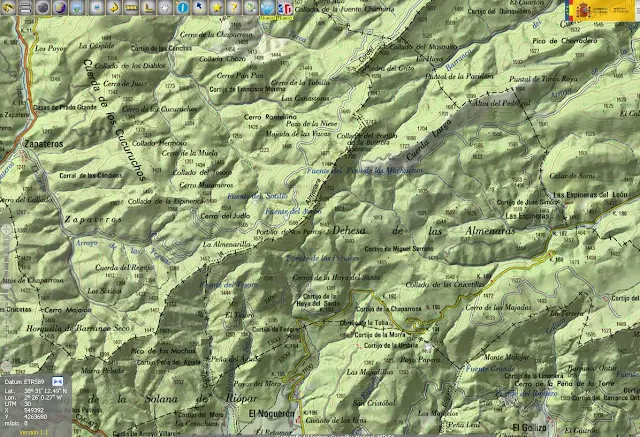Click the Las Espineras del León label
Viewport: 640px width, 437px height.
click(x=590, y=195)
